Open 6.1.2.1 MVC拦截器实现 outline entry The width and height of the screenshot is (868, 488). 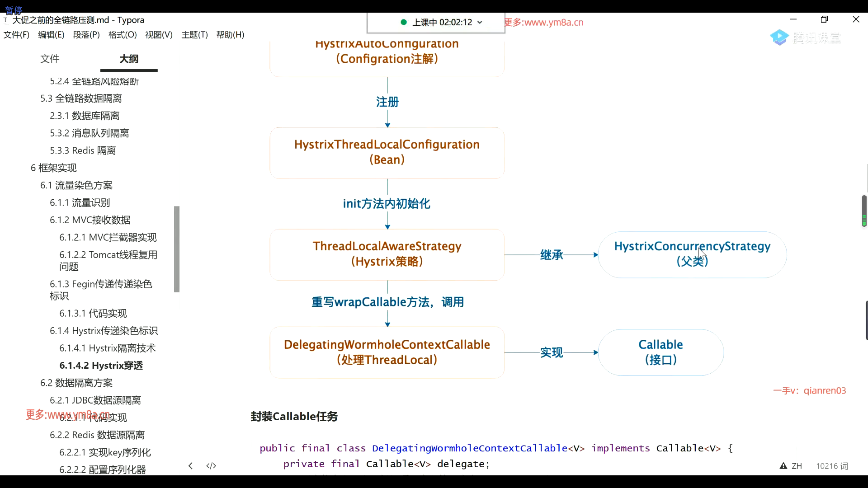coord(108,237)
